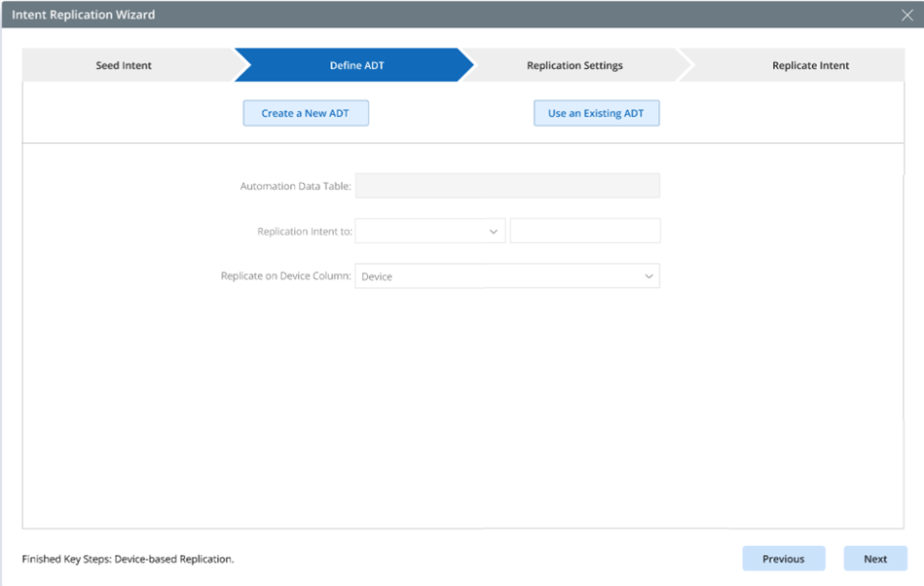Click the 'Automation Data Table:' label

coord(296,186)
